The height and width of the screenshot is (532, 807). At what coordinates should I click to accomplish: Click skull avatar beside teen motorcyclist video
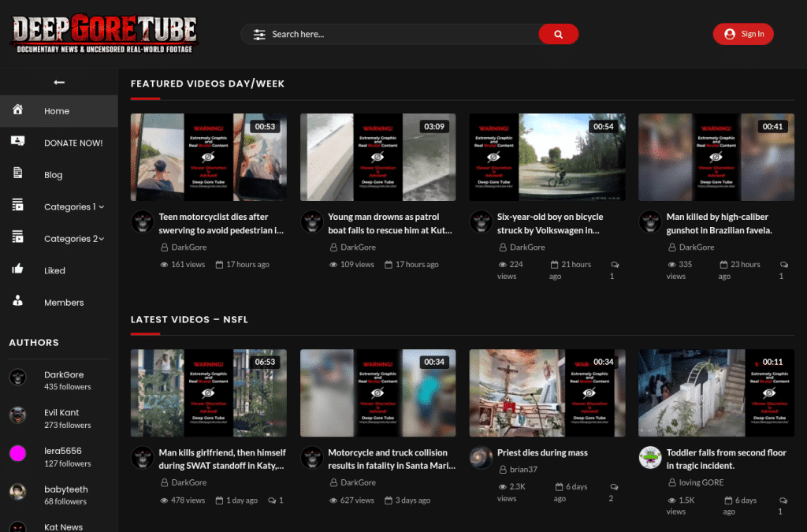coord(143,221)
